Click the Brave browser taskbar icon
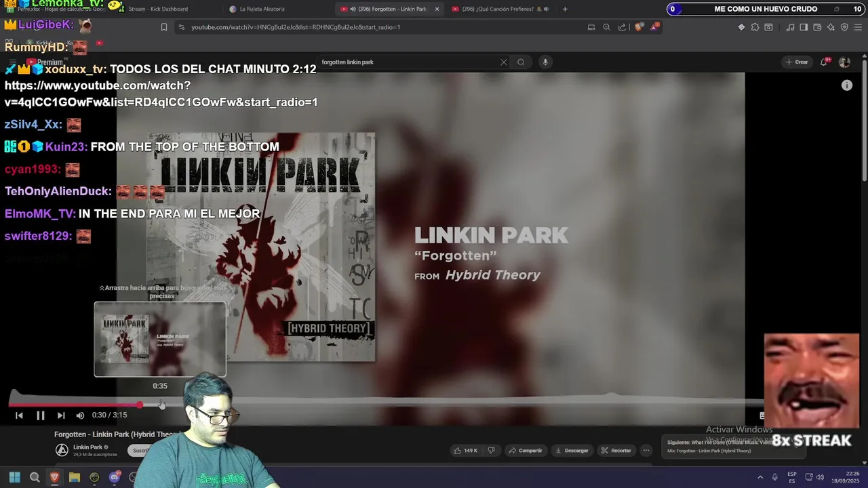The width and height of the screenshot is (868, 488). tap(54, 477)
